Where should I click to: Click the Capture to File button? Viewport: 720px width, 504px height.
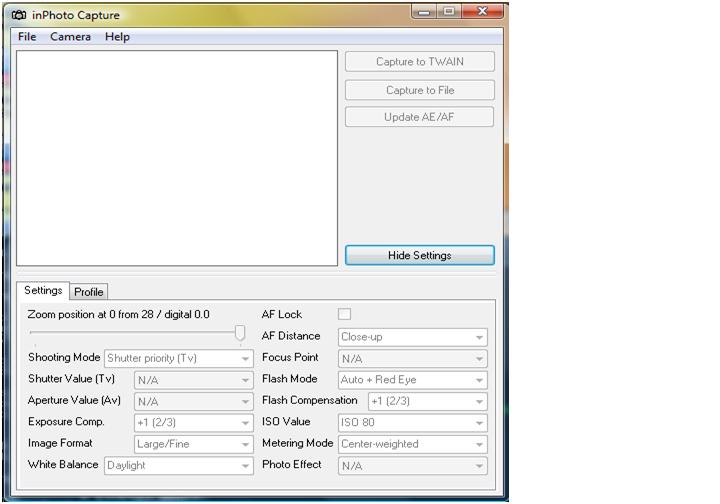(419, 90)
